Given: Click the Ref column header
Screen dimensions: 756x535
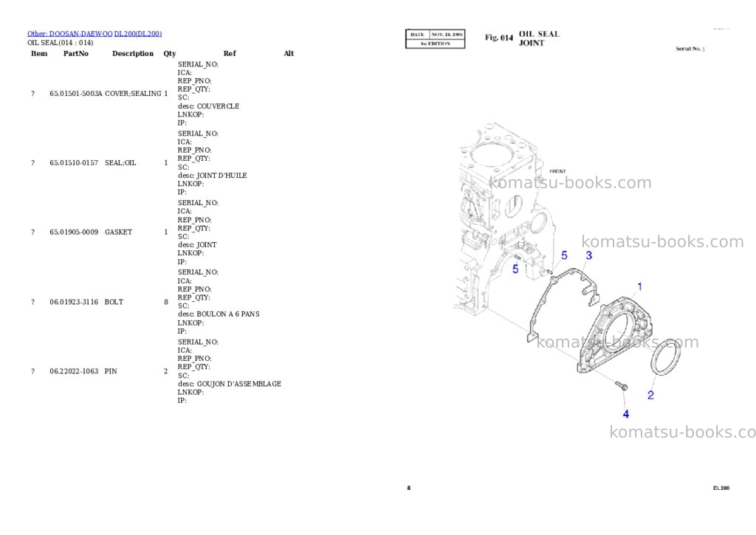Looking at the screenshot, I should click(x=230, y=53).
